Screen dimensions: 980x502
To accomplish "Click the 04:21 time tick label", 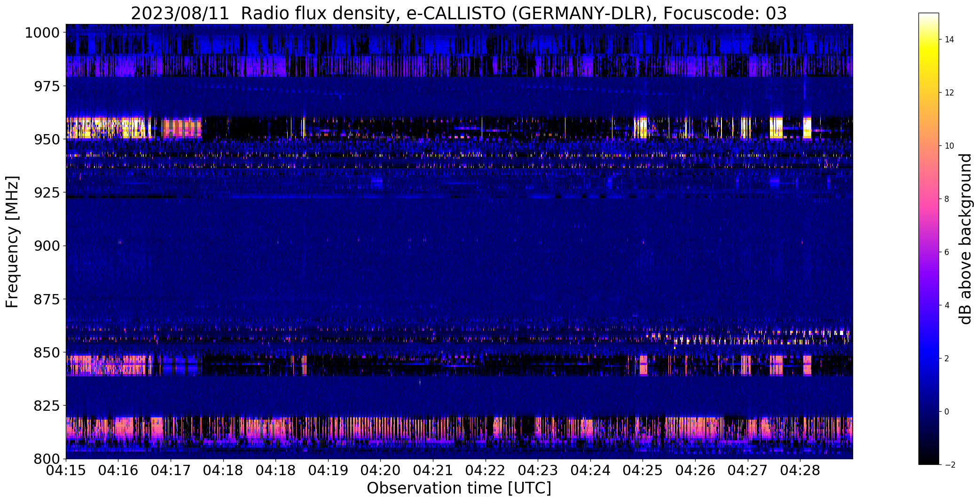I will tap(433, 470).
